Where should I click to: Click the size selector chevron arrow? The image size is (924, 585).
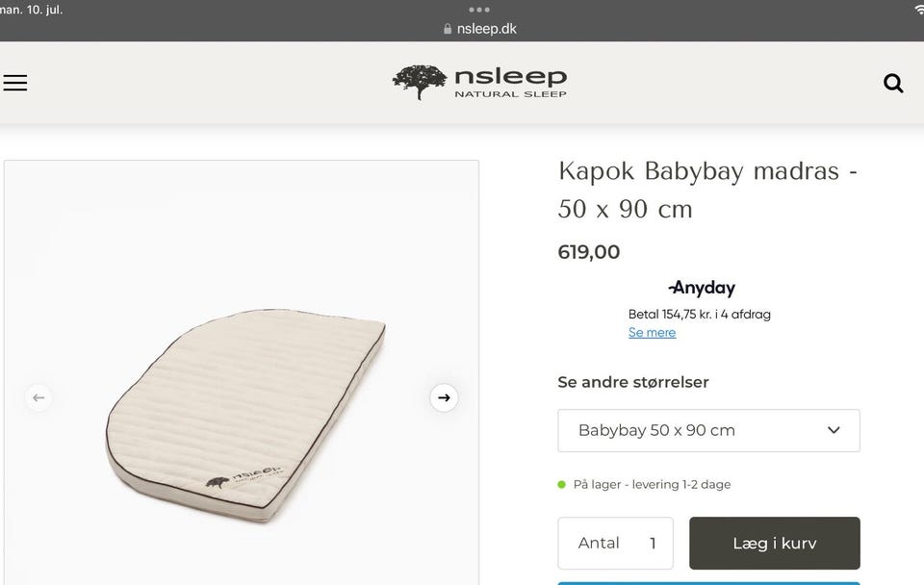pyautogui.click(x=834, y=430)
